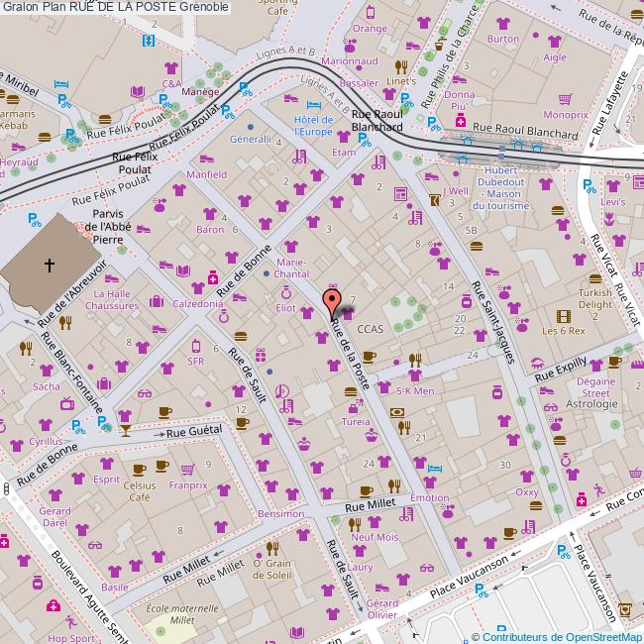The image size is (644, 644).
Task: Click the Orange mobile phone icon
Action: (x=370, y=14)
